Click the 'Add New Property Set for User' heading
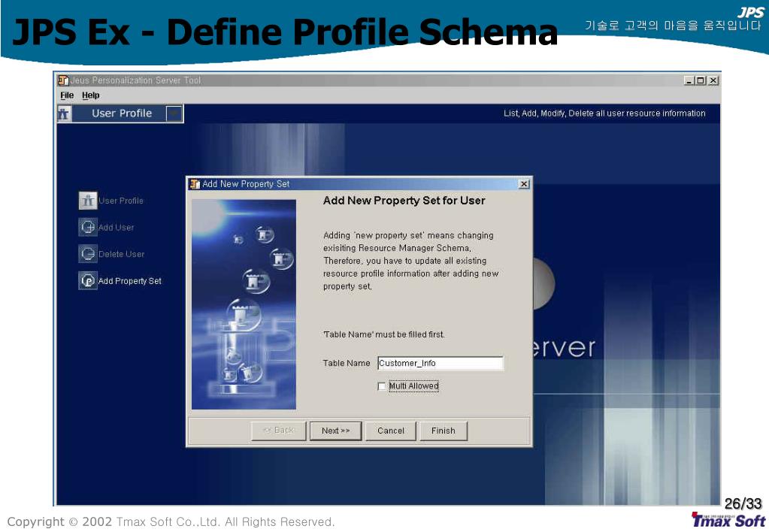769x532 pixels. tap(404, 201)
